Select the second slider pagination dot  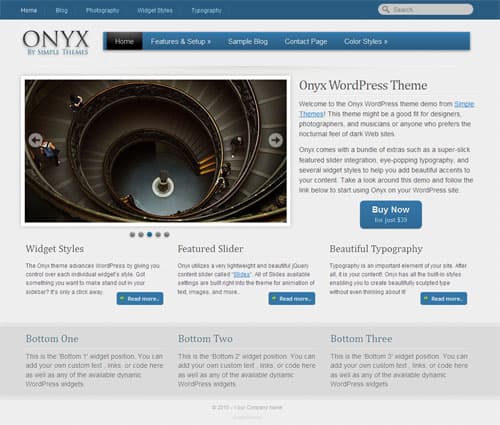coord(141,234)
